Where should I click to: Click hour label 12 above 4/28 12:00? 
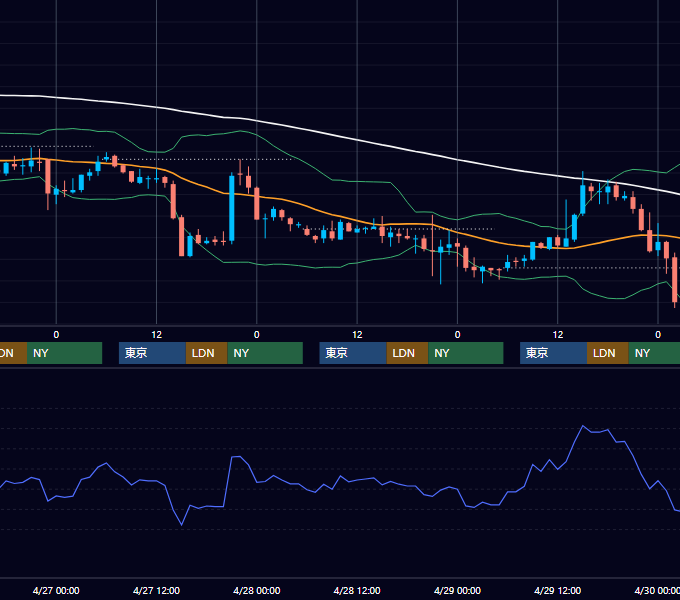357,335
